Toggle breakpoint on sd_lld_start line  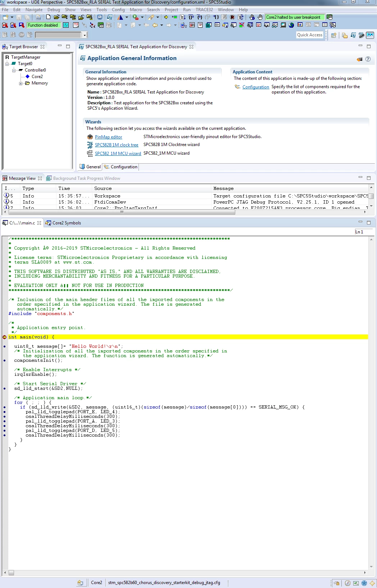click(x=4, y=388)
